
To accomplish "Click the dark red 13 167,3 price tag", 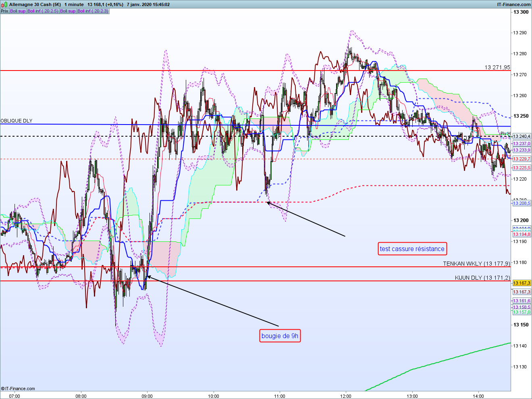I will coord(522,292).
